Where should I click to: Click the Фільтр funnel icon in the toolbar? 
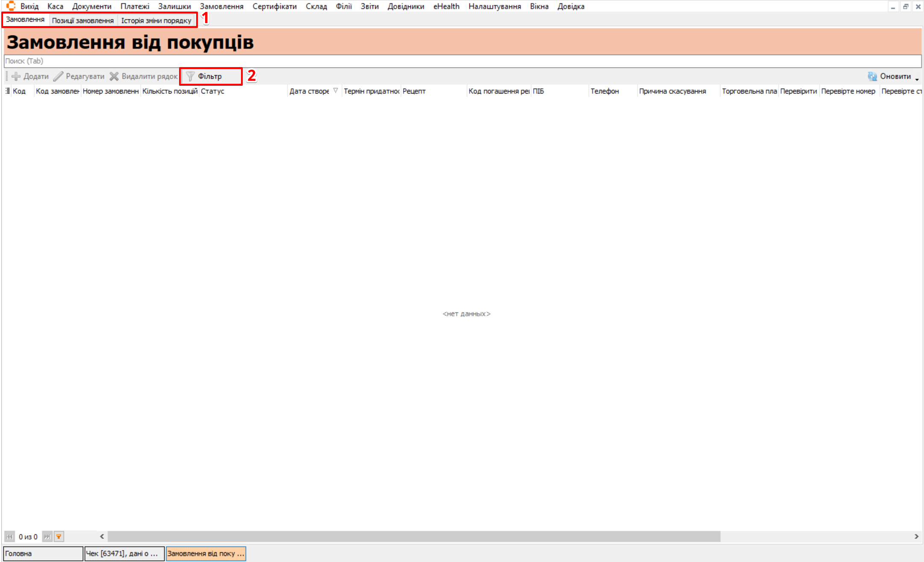[190, 76]
